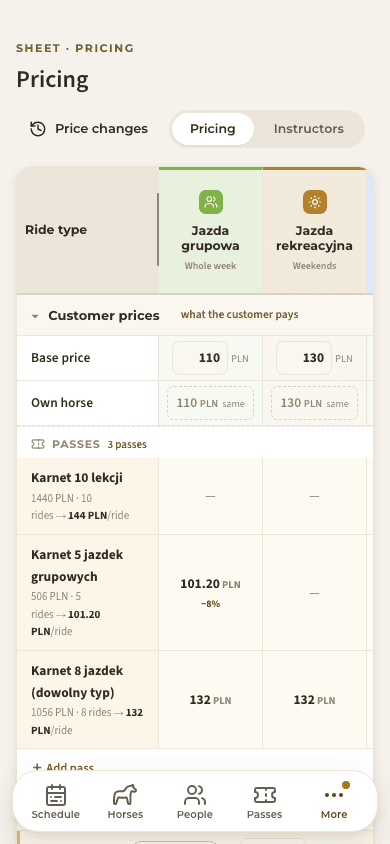Click the Base price row label
The image size is (390, 844).
(x=61, y=358)
